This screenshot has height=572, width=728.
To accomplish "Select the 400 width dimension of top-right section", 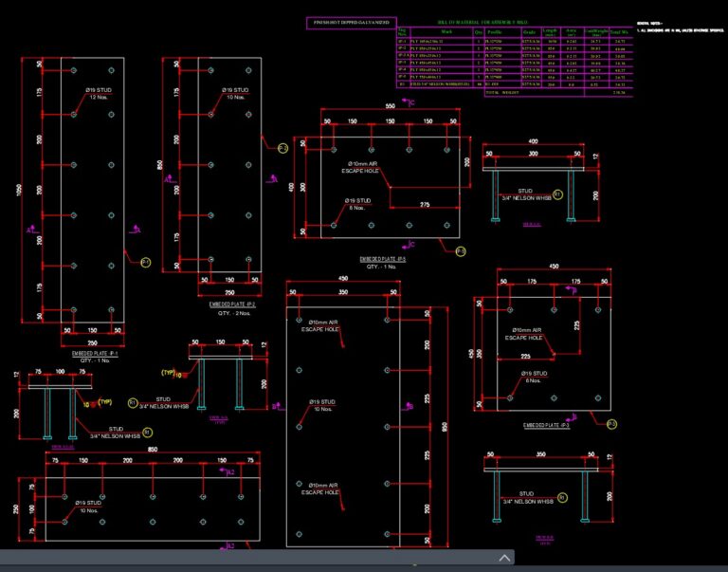I will (534, 140).
